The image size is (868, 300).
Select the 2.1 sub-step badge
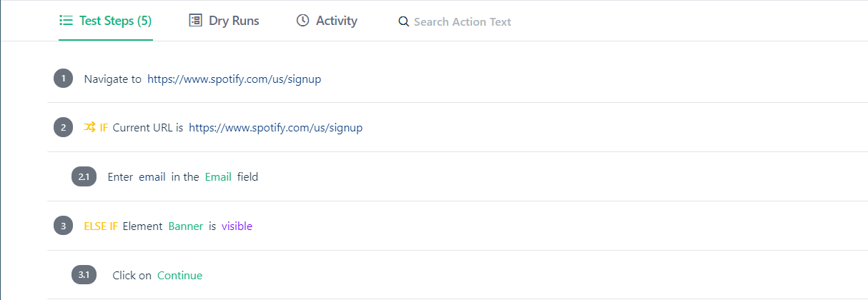click(84, 176)
